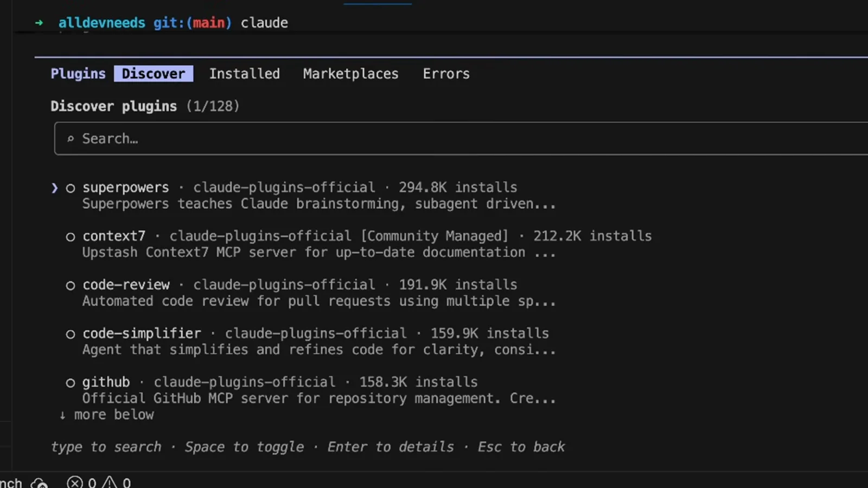Click the more below indicator
Viewport: 868px width, 488px height.
(x=107, y=415)
